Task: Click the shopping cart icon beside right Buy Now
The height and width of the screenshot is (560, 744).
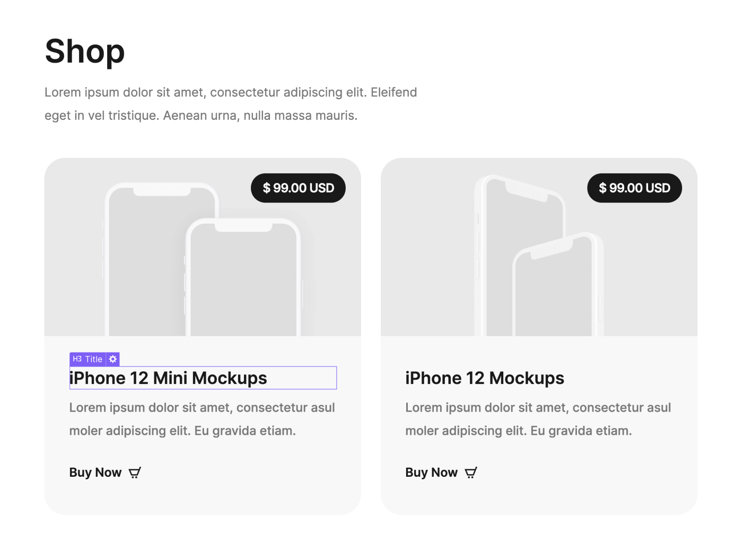Action: click(x=471, y=472)
